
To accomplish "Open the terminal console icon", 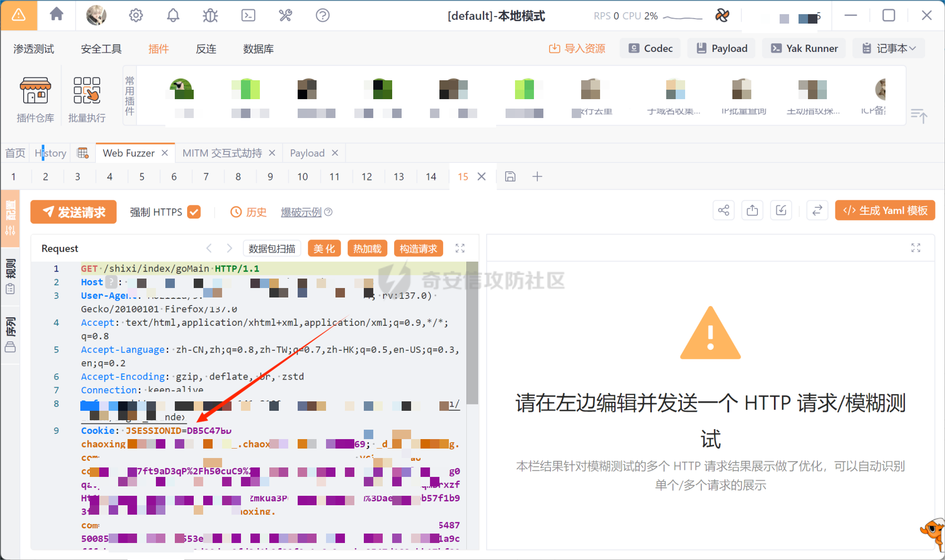I will tap(248, 16).
